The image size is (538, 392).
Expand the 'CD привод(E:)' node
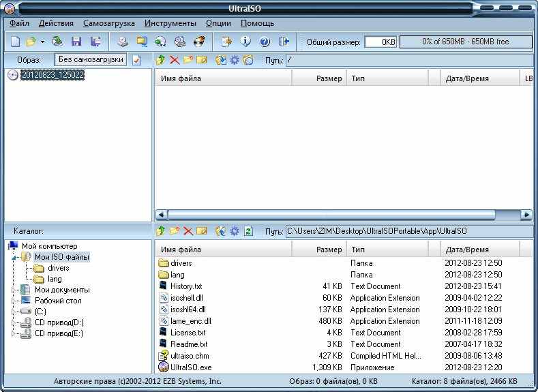[x=14, y=333]
